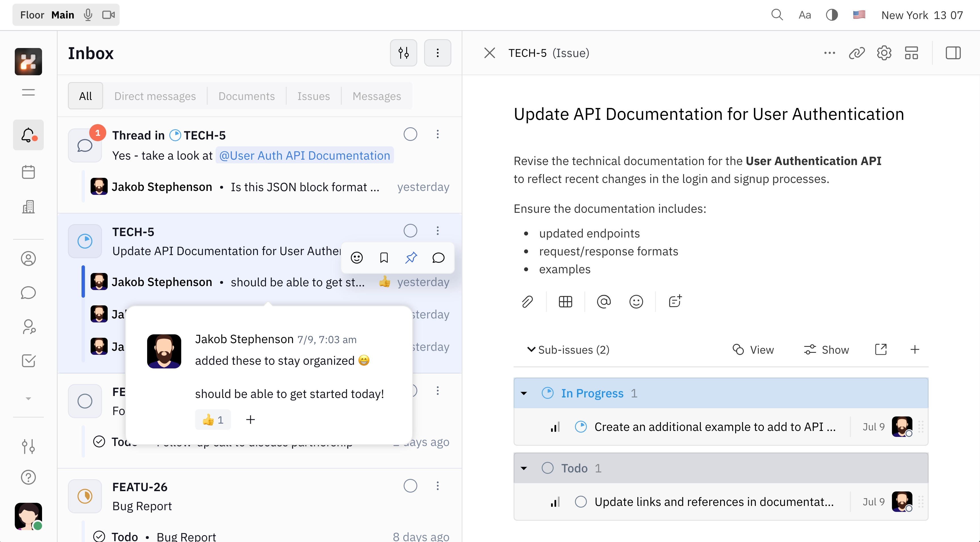Open the calendar icon in left sidebar

28,172
